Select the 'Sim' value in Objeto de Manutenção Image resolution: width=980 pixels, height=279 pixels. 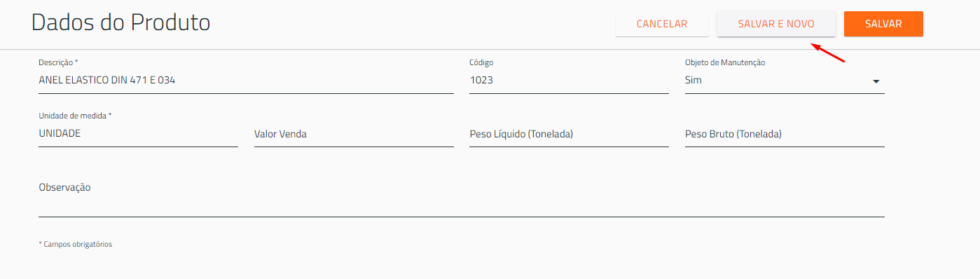(x=693, y=81)
